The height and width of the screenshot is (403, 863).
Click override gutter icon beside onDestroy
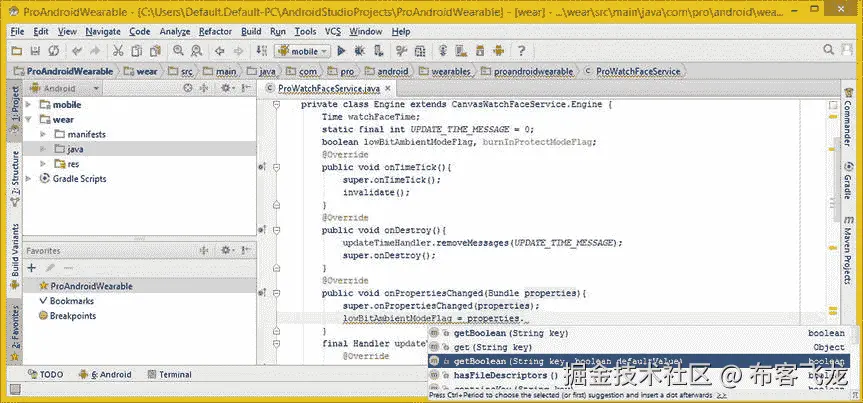tap(262, 230)
